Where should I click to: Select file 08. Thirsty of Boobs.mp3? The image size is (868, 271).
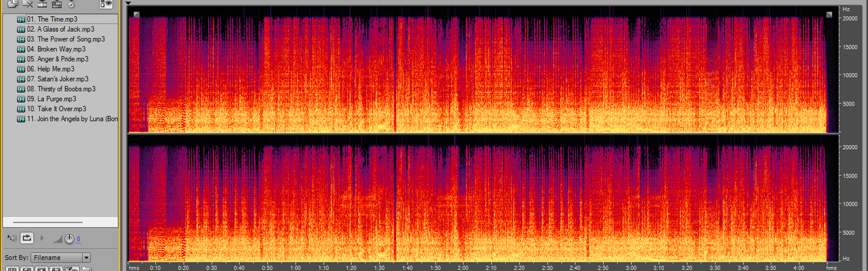coord(61,89)
